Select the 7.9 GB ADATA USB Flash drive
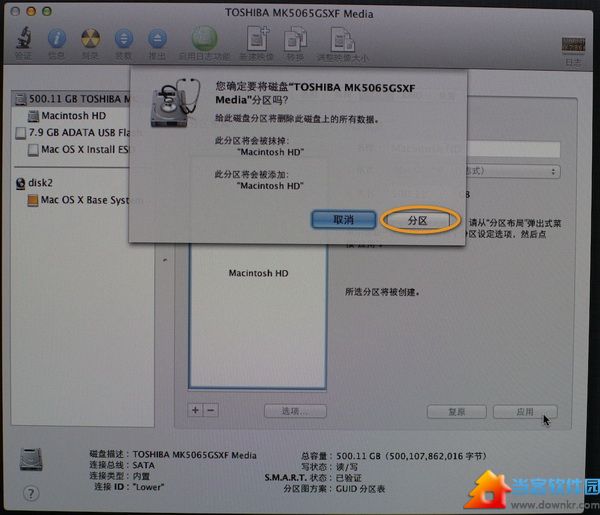This screenshot has width=600, height=515. (x=73, y=133)
